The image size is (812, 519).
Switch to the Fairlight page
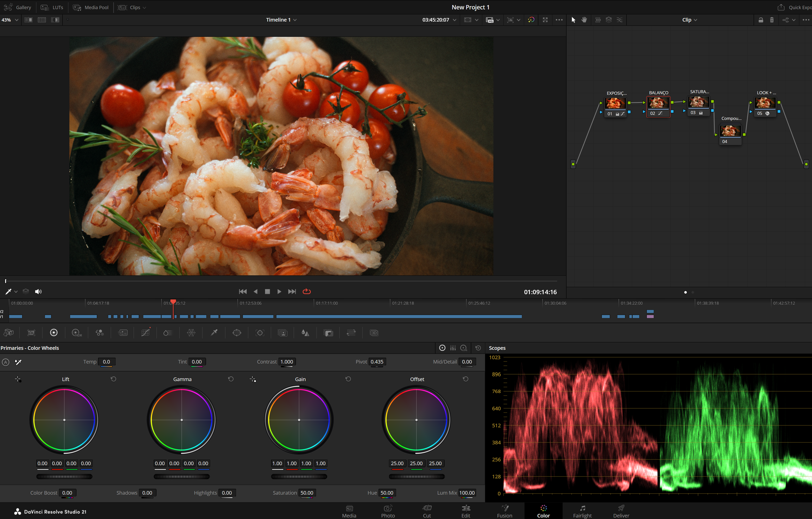pyautogui.click(x=582, y=511)
